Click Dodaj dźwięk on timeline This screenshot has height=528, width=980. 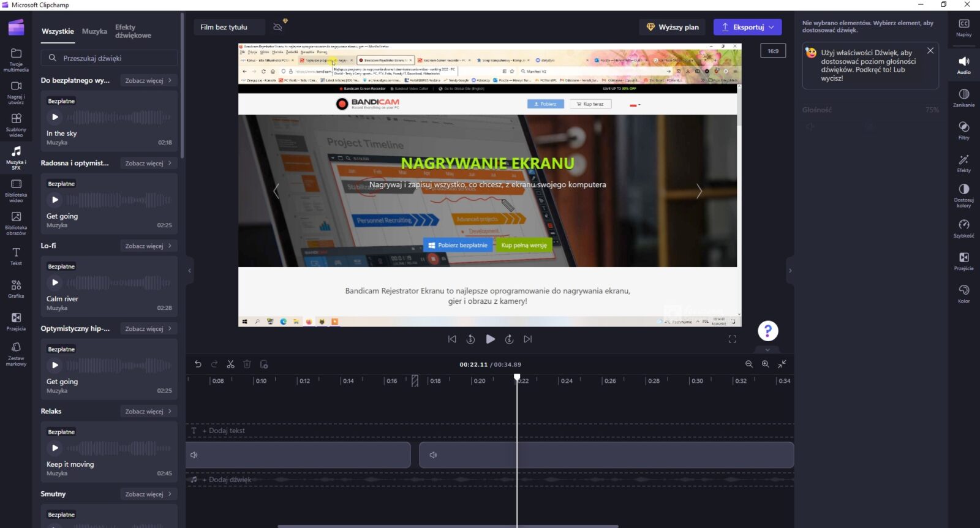point(226,480)
